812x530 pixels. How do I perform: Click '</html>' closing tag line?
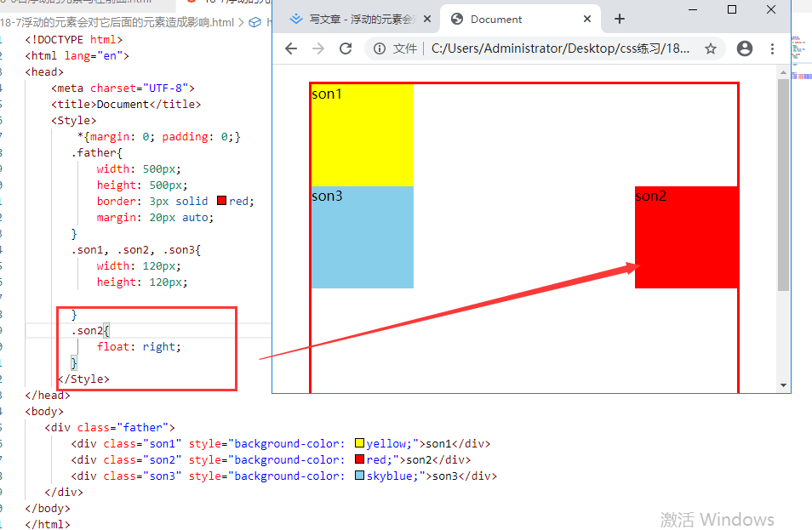pos(48,524)
